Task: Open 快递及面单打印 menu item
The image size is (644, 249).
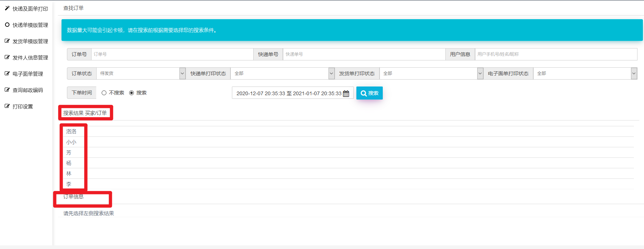Action: (x=30, y=9)
